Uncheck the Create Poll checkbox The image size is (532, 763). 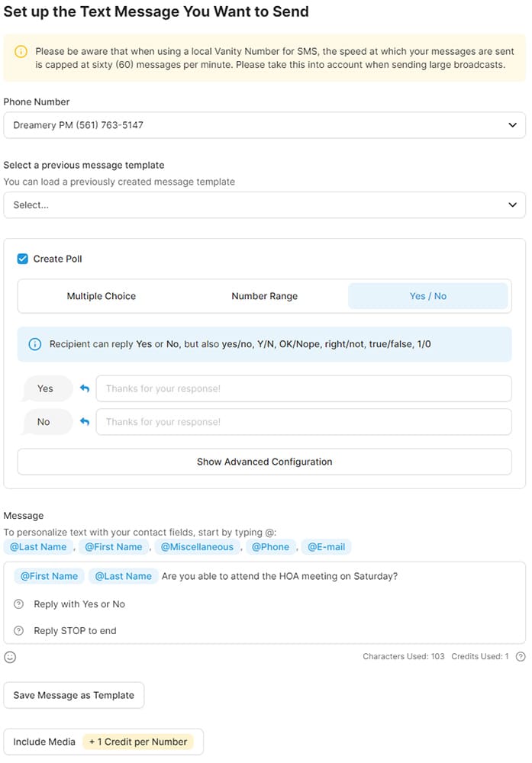pos(23,259)
